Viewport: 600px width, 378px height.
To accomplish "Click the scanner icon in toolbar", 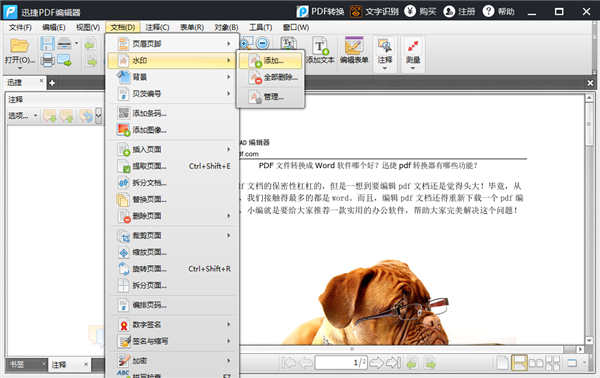I will [64, 44].
